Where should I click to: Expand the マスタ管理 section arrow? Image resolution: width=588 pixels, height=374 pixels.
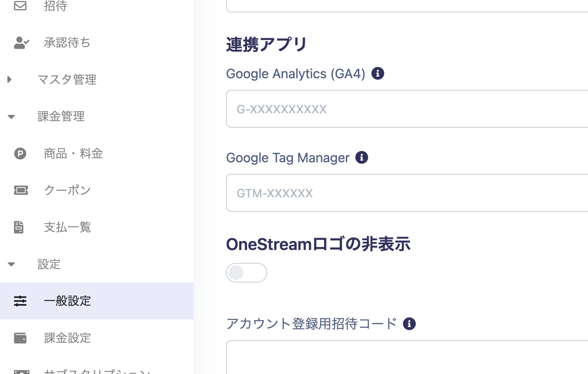click(9, 79)
